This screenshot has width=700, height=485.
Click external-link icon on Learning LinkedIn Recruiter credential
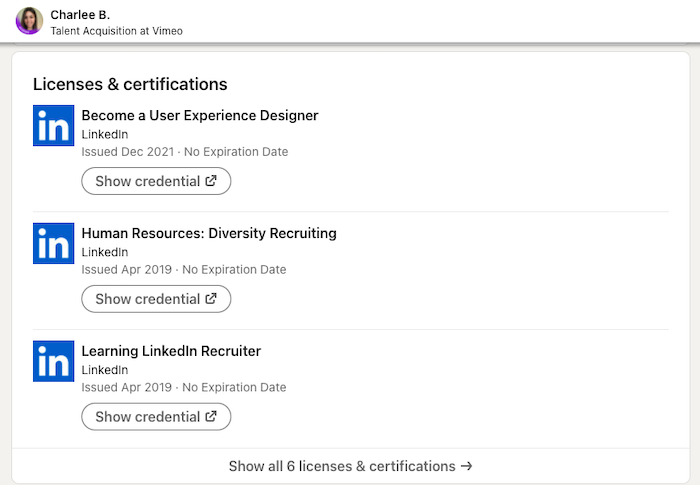click(x=211, y=417)
